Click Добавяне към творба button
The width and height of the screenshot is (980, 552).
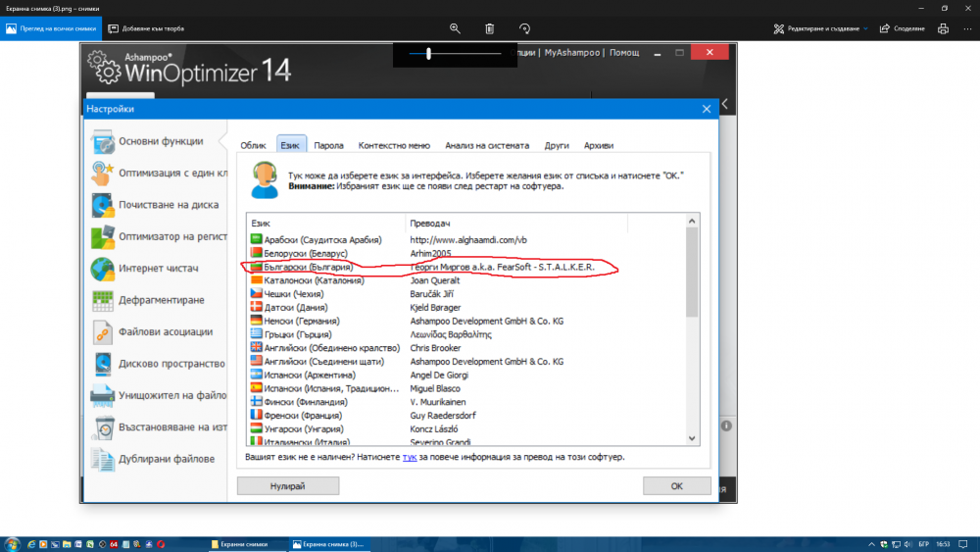146,28
